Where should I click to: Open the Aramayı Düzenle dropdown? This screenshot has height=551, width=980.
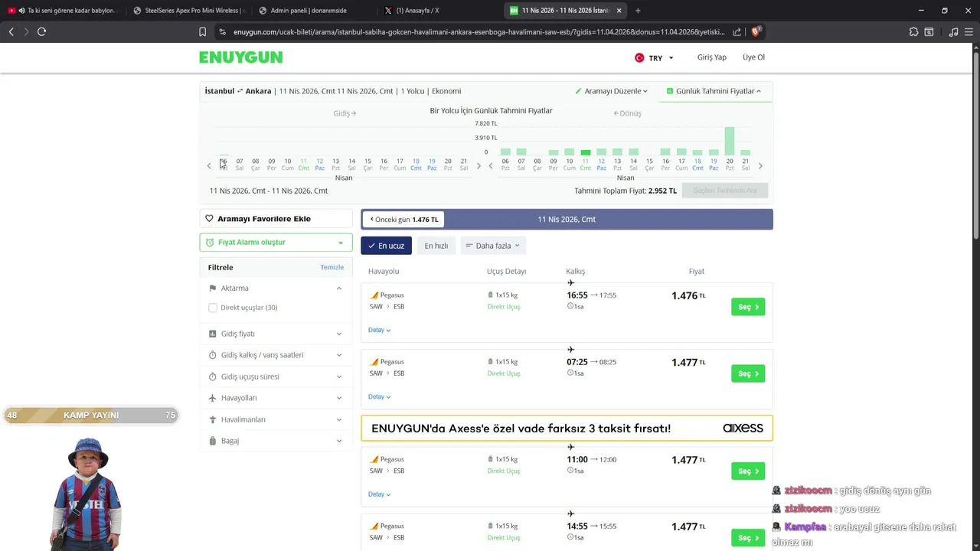(612, 91)
